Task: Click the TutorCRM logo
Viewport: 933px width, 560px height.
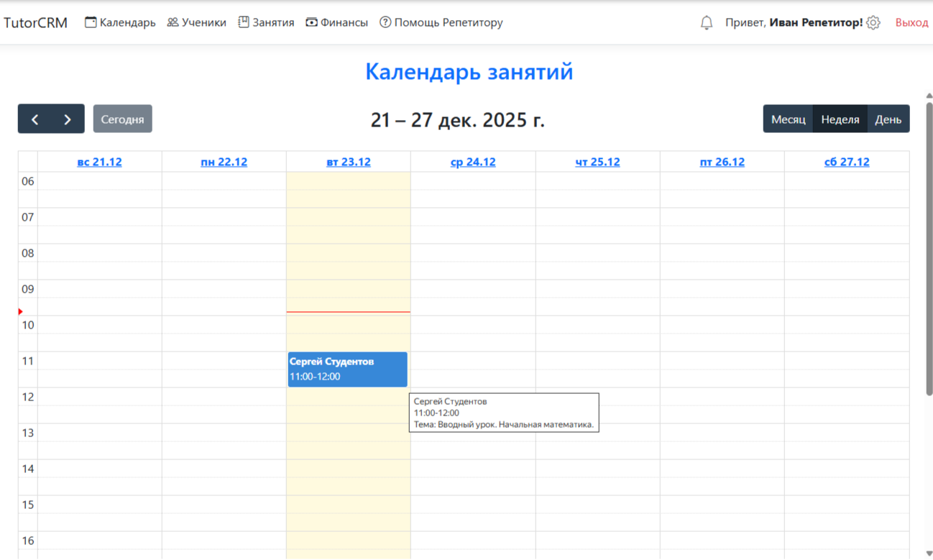Action: coord(36,22)
